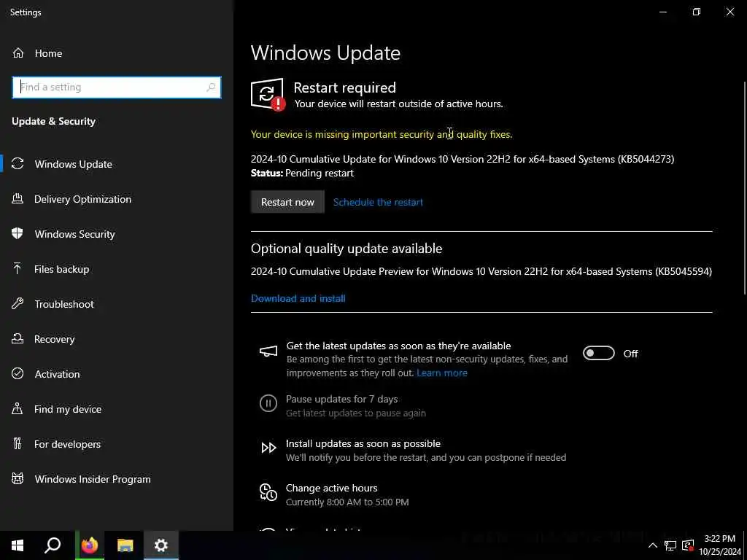Click the Recovery icon in sidebar
The image size is (747, 560).
click(18, 339)
